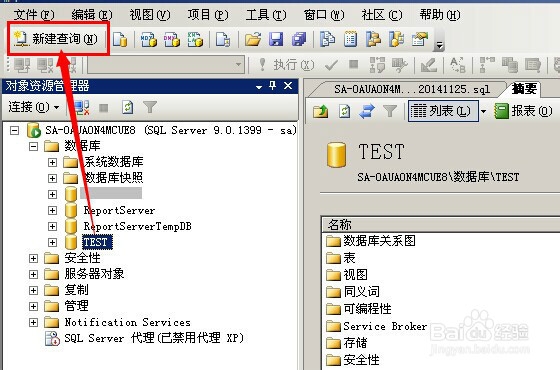This screenshot has height=370, width=560.
Task: Open the Window (窗口) menu
Action: [324, 15]
